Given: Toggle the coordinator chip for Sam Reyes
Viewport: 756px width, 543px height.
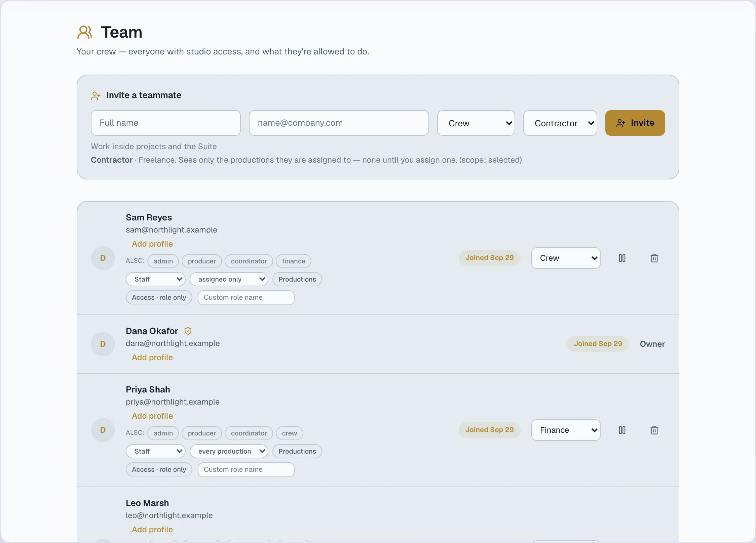Looking at the screenshot, I should (249, 261).
